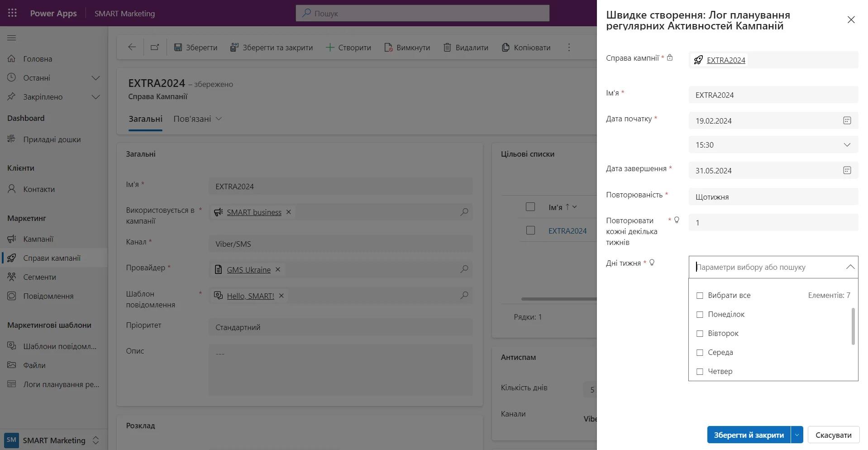Open the Power Apps app launcher grid
Viewport: 868px width, 450px height.
click(x=12, y=13)
